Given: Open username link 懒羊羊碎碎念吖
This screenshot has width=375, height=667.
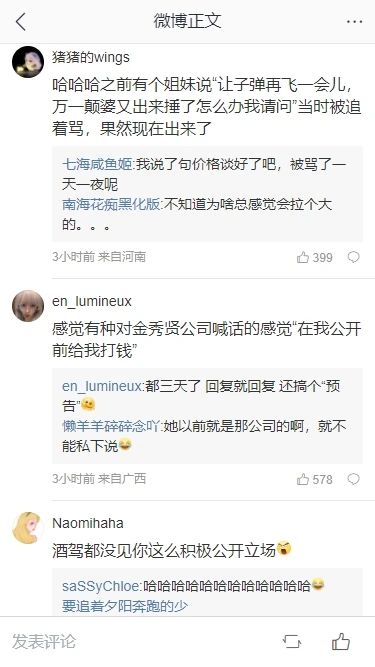Looking at the screenshot, I should pyautogui.click(x=111, y=426).
